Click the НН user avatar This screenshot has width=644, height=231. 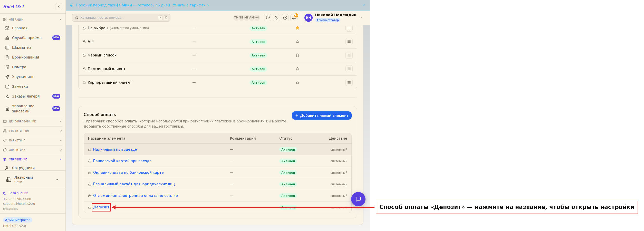pos(308,18)
